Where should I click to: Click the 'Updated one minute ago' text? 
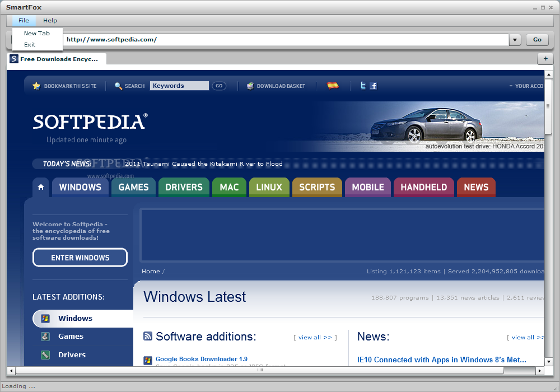point(86,139)
